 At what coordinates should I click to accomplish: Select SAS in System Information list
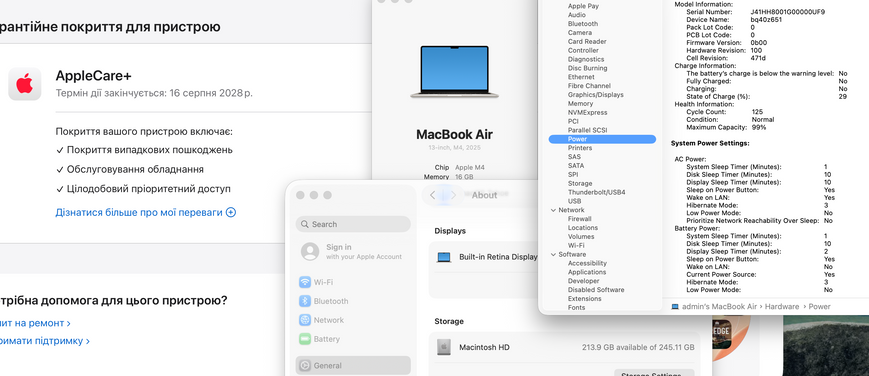point(574,157)
